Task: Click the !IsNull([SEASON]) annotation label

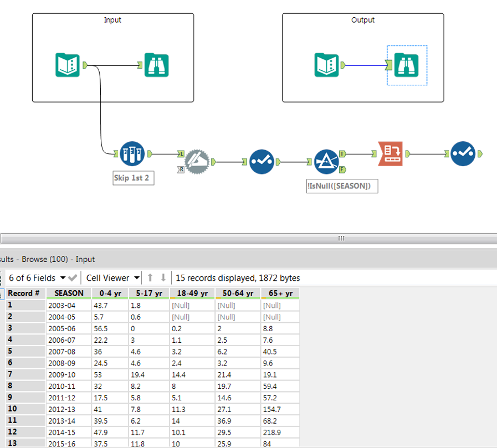Action: coord(342,186)
